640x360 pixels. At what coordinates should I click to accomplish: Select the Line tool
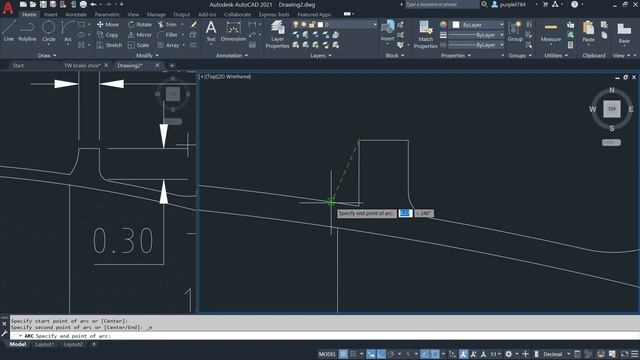(9, 31)
